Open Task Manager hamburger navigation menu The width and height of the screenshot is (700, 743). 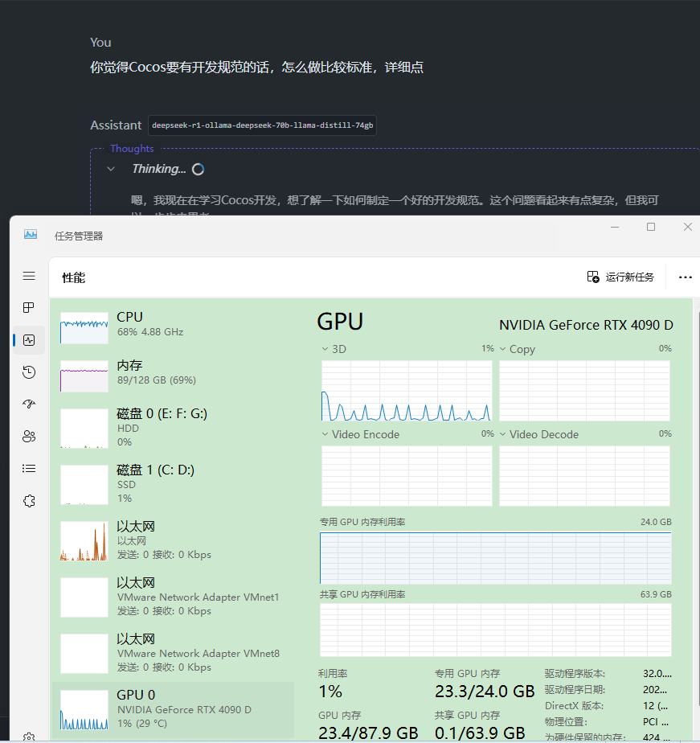tap(29, 276)
